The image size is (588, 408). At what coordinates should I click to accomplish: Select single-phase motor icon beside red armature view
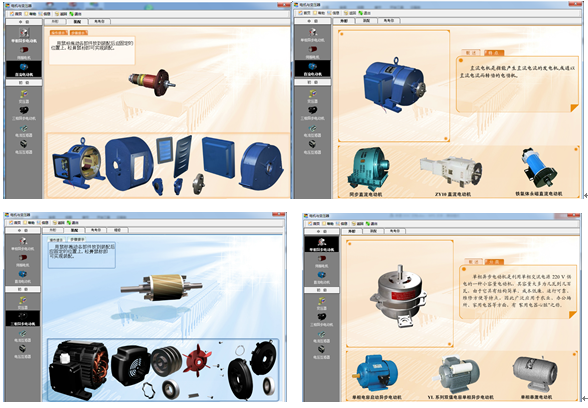pyautogui.click(x=23, y=33)
